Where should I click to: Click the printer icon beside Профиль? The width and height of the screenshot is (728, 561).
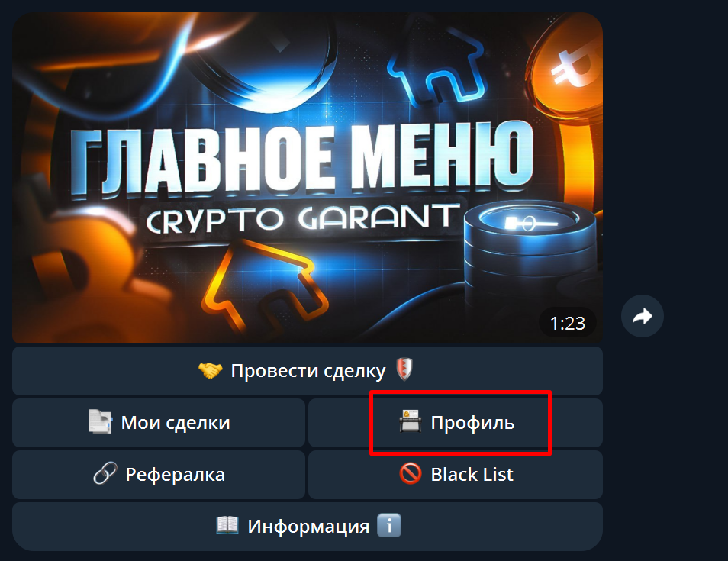[411, 421]
